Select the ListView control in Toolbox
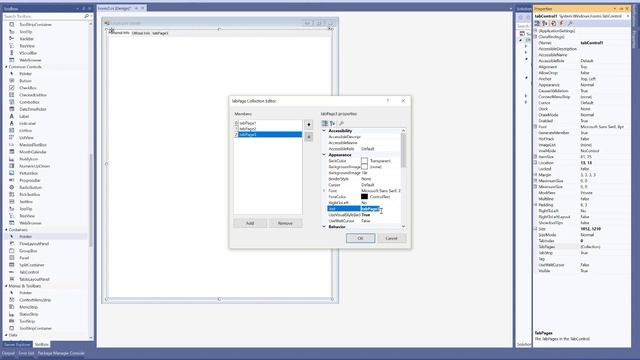Screen dimensions: 640x360 (27, 138)
